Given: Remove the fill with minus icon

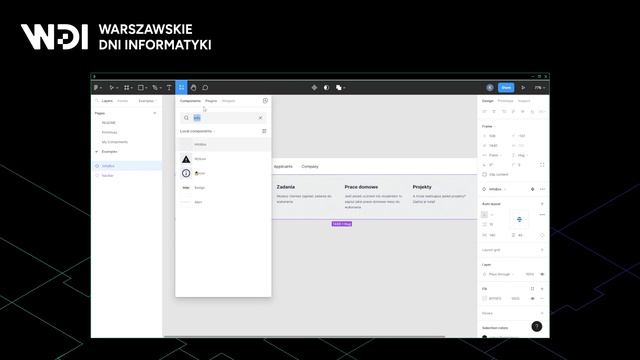Looking at the screenshot, I should [x=542, y=299].
